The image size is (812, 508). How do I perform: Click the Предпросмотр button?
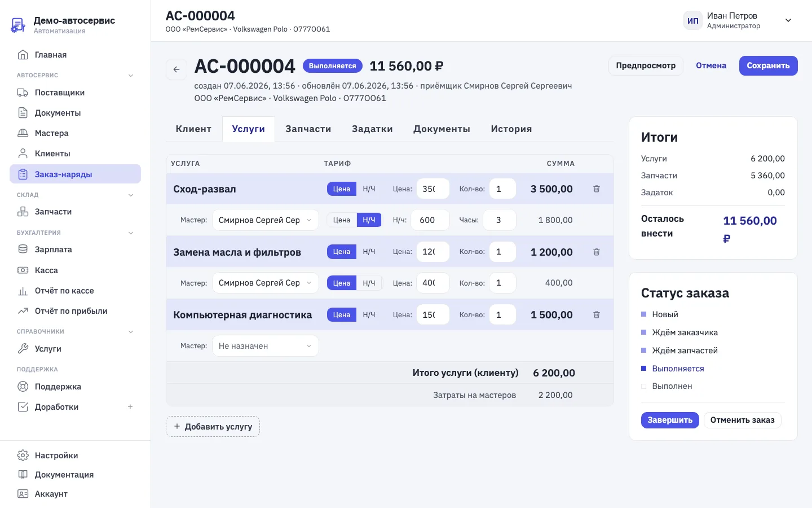(x=646, y=65)
